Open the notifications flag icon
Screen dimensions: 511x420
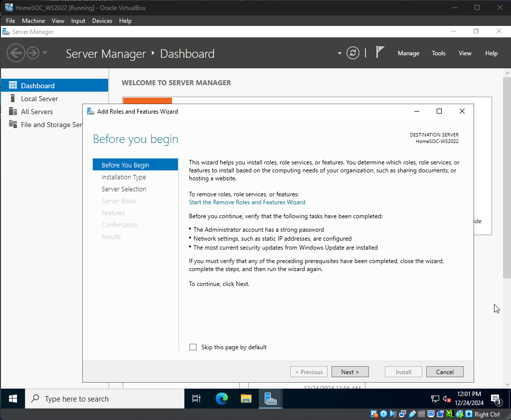380,52
